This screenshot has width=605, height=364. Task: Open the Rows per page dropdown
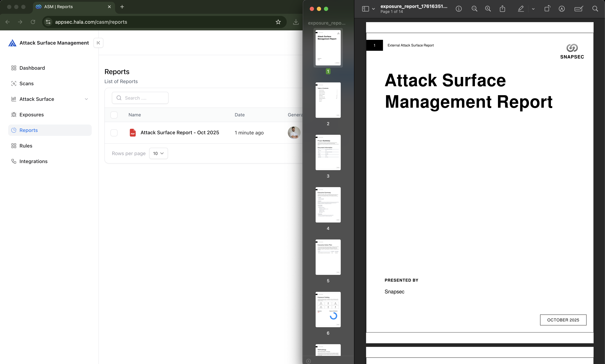(x=158, y=153)
